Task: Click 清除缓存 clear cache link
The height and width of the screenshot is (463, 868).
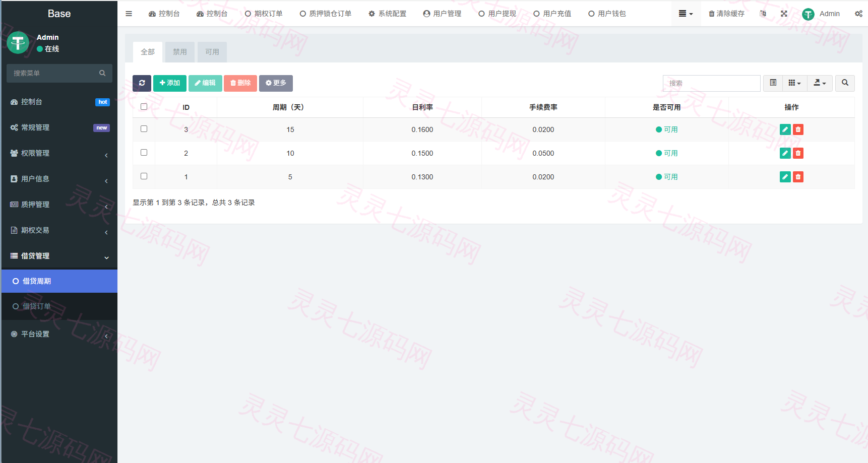Action: click(726, 14)
